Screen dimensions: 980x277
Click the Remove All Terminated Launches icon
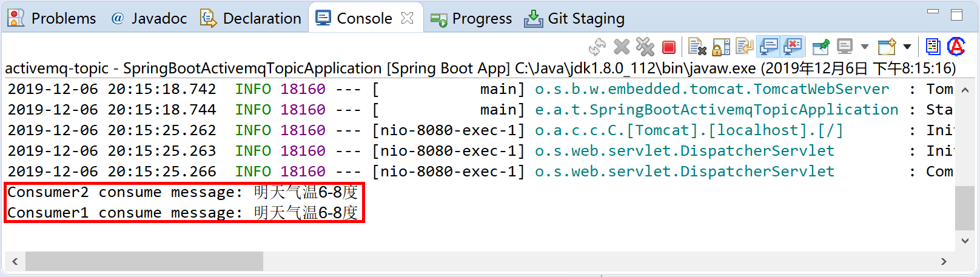pos(645,47)
